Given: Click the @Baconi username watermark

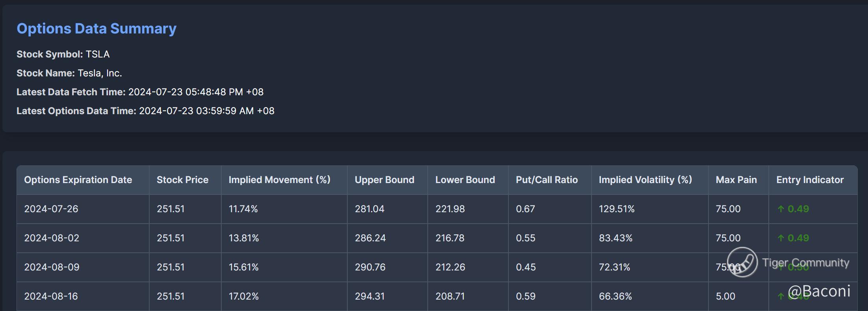Looking at the screenshot, I should 819,291.
